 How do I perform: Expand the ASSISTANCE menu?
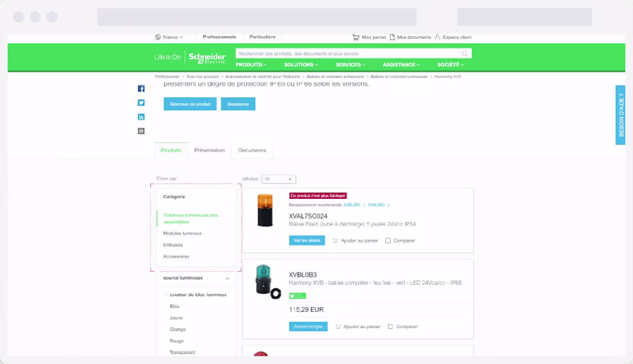(401, 65)
